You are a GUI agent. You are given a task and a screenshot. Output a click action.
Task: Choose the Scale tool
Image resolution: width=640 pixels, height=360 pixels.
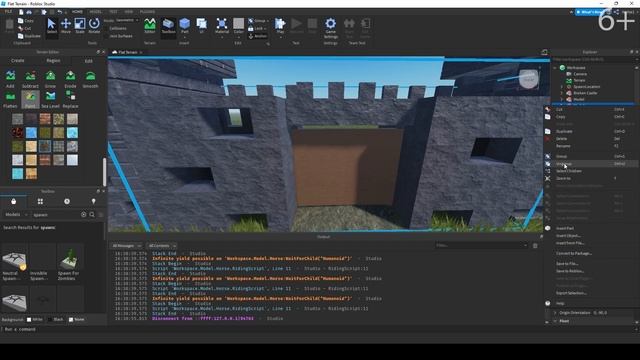(x=80, y=26)
